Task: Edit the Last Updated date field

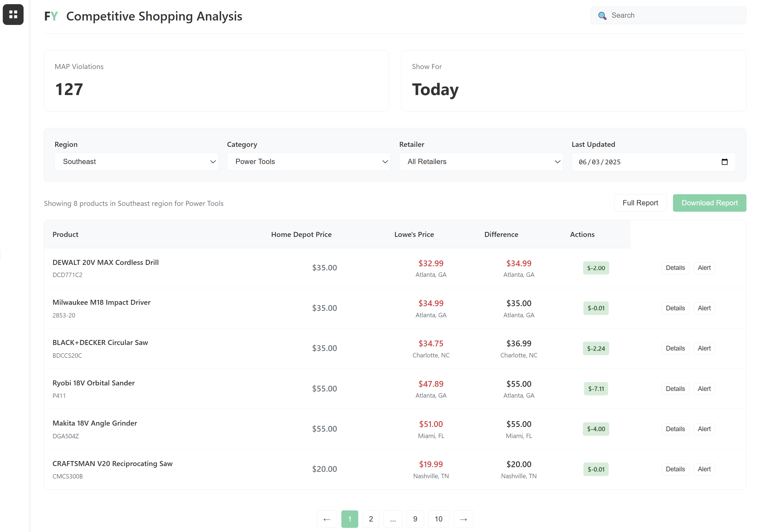Action: [654, 162]
